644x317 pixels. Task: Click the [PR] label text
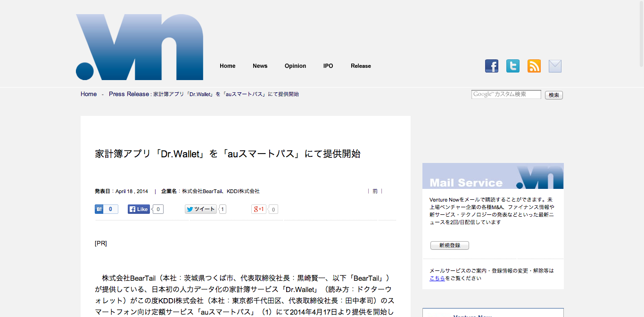click(101, 244)
